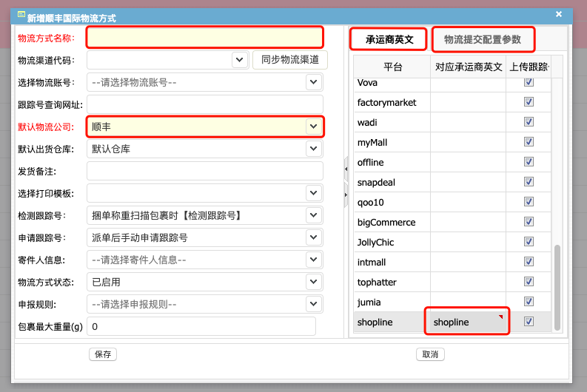Select the snapdeal platform cell
Image resolution: width=587 pixels, height=392 pixels.
pyautogui.click(x=392, y=182)
